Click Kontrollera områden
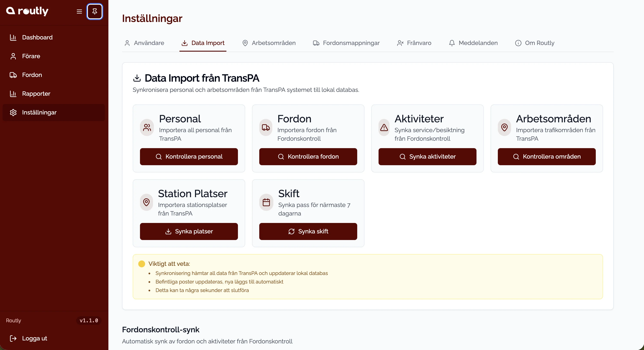Screen dimensions: 644x350 pos(546,156)
